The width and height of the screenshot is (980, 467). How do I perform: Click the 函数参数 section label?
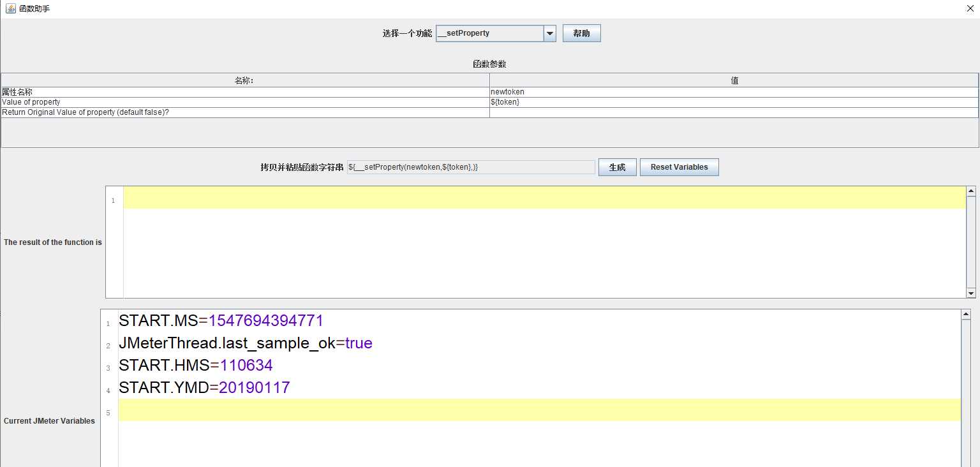pyautogui.click(x=489, y=64)
